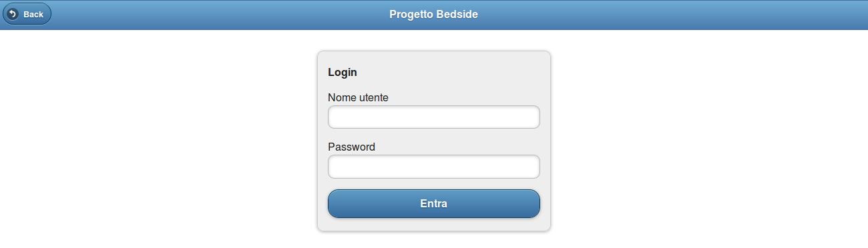868x248 pixels.
Task: Click the Progetto Bedside header title
Action: click(434, 14)
